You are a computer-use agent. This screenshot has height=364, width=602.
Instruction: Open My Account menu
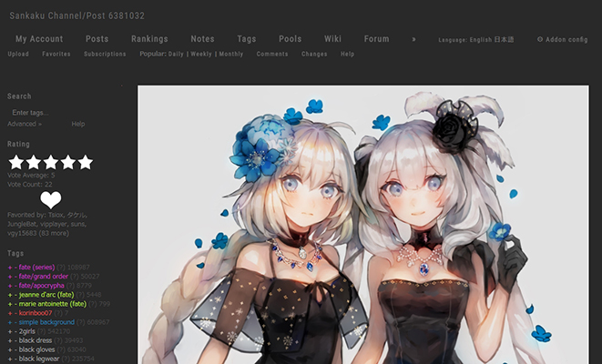pos(39,39)
